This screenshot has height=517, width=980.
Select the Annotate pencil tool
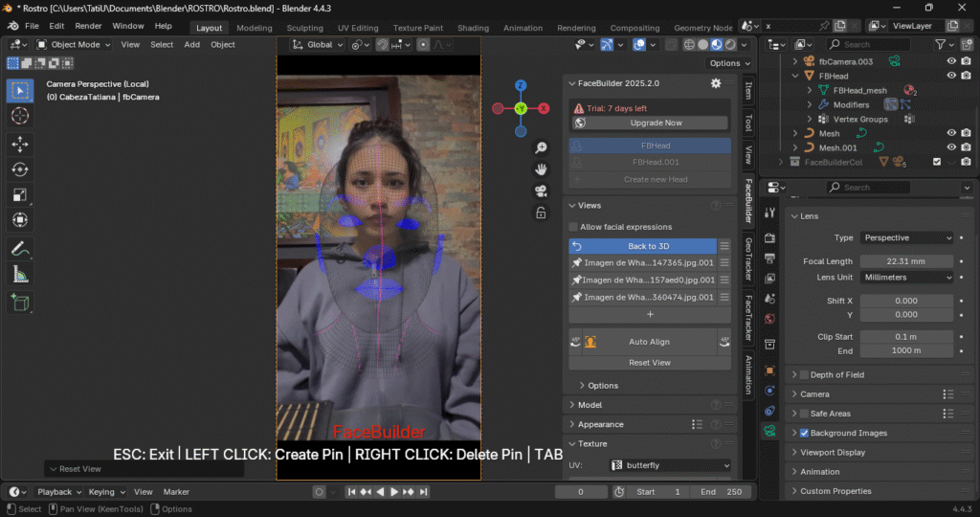click(19, 248)
